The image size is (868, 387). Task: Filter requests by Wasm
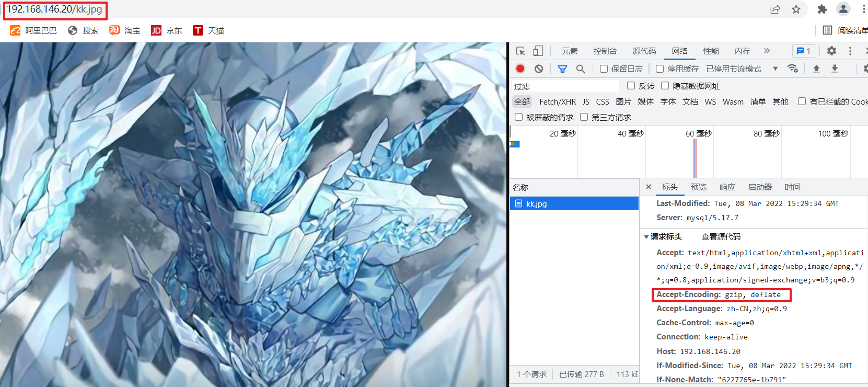733,101
